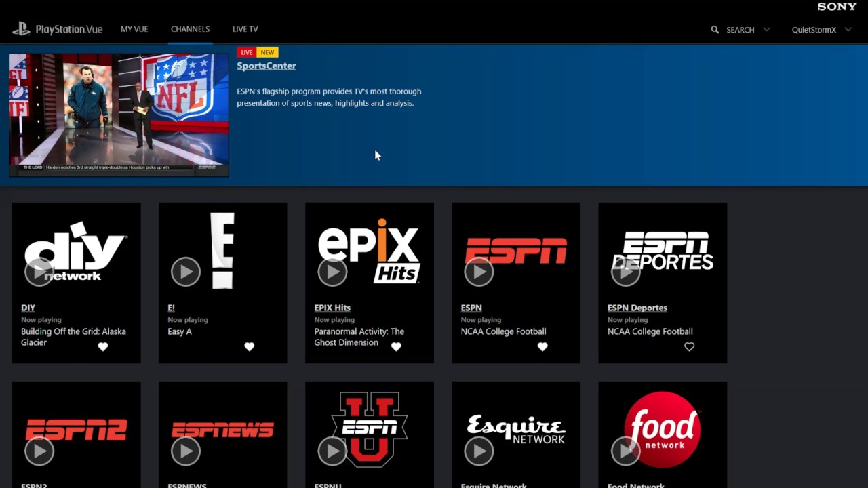Click the LIVE badge on SportsCenter
Screen dimensions: 868x488
246,52
